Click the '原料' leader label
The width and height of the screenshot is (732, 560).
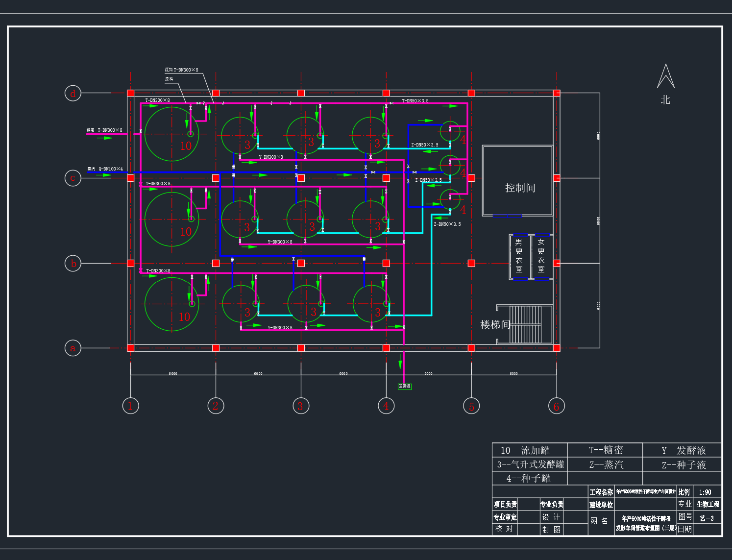tap(169, 79)
